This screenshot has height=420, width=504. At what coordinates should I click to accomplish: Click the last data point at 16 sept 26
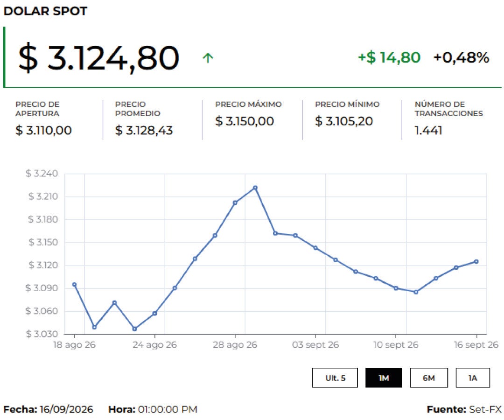(476, 262)
